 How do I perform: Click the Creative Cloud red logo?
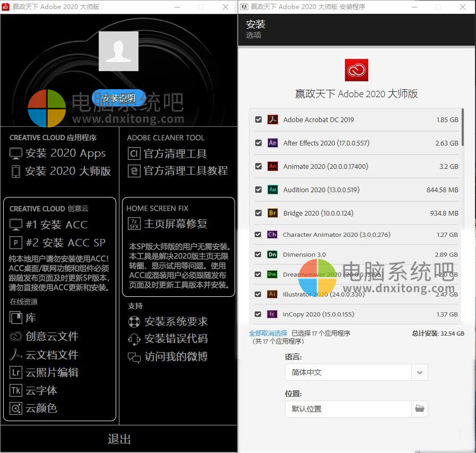pos(357,70)
